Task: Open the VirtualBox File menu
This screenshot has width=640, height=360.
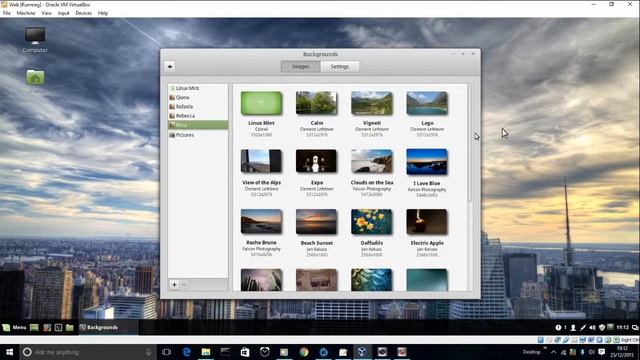Action: [x=7, y=13]
